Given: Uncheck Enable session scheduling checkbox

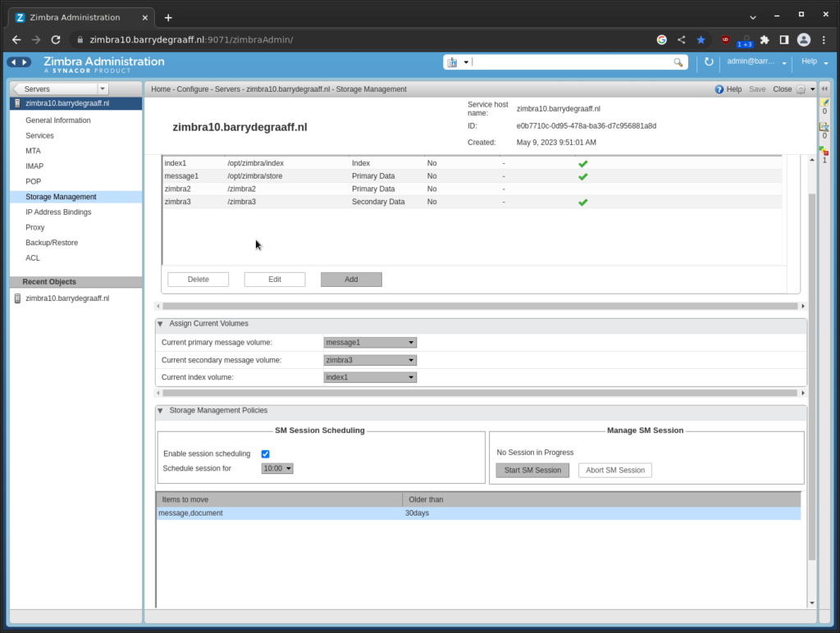Looking at the screenshot, I should [x=265, y=454].
